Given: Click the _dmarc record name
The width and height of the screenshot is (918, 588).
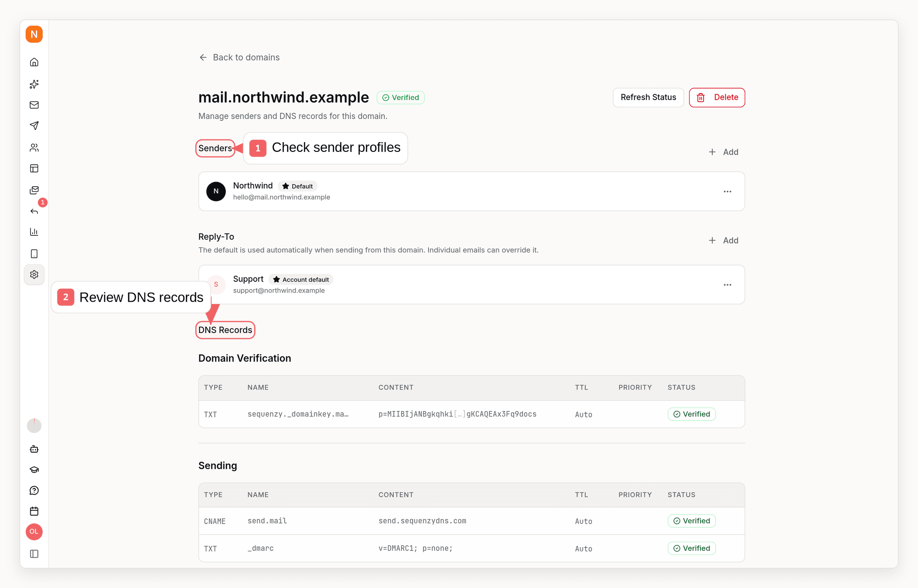Looking at the screenshot, I should click(x=261, y=549).
